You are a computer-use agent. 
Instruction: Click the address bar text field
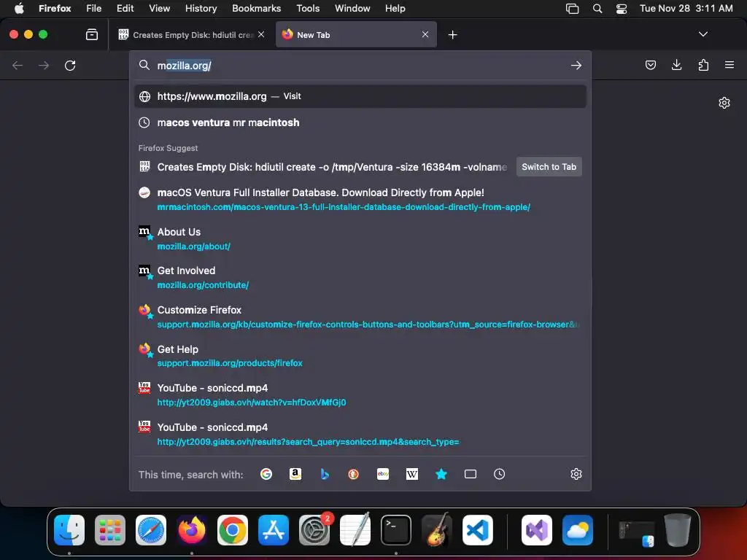pyautogui.click(x=360, y=65)
